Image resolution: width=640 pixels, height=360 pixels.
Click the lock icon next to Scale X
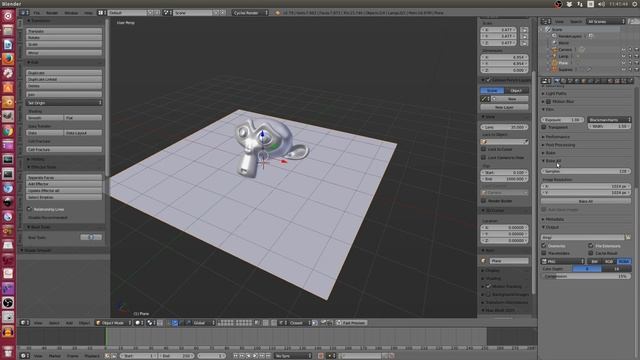click(x=524, y=30)
